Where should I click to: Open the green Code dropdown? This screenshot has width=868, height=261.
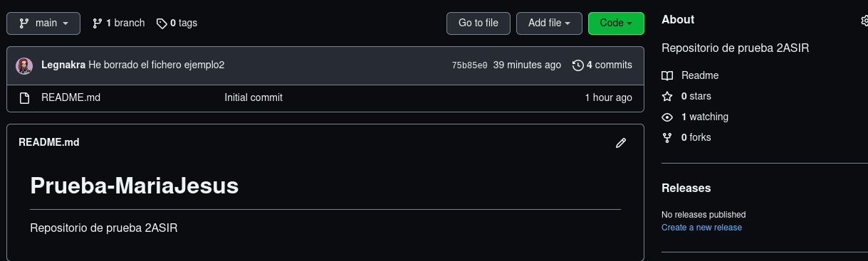[616, 23]
